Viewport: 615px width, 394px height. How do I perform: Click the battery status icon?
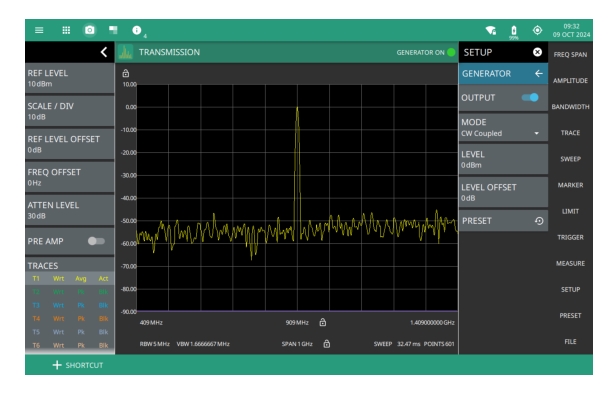pyautogui.click(x=514, y=31)
